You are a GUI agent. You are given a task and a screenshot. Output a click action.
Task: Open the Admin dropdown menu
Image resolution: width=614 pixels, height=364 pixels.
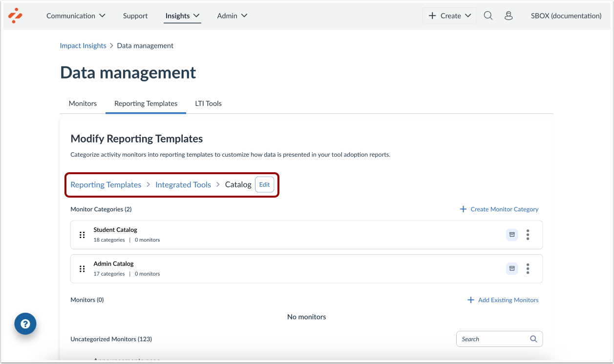(x=232, y=15)
